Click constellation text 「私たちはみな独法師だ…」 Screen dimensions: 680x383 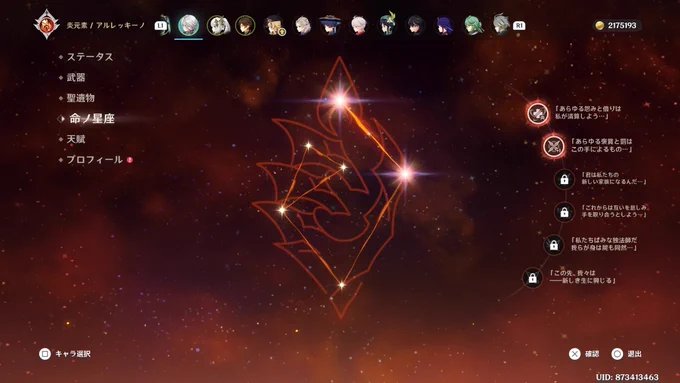pyautogui.click(x=604, y=244)
